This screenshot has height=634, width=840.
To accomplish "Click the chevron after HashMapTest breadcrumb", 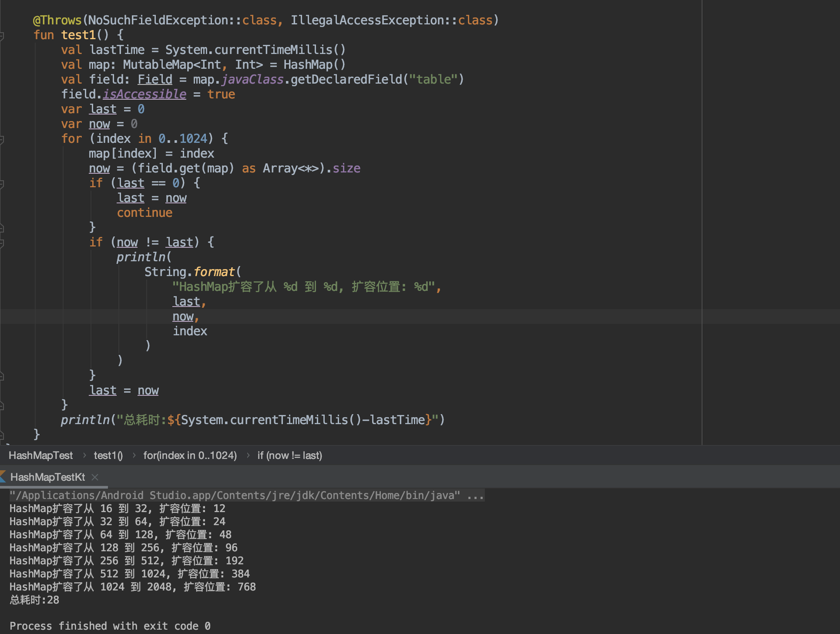I will click(x=84, y=455).
